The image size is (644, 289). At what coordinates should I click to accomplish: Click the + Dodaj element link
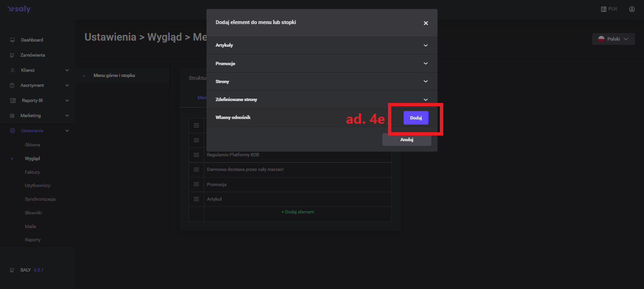[x=297, y=212]
